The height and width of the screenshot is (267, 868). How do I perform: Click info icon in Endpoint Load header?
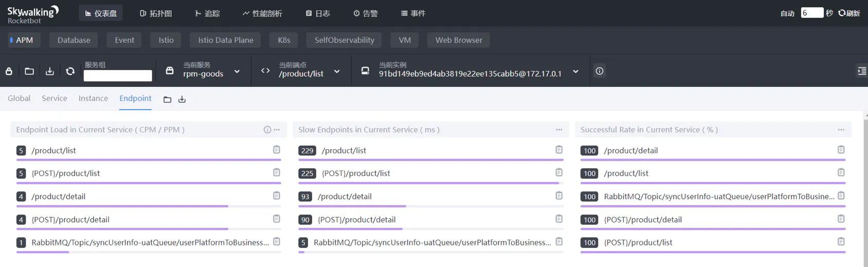click(x=267, y=130)
